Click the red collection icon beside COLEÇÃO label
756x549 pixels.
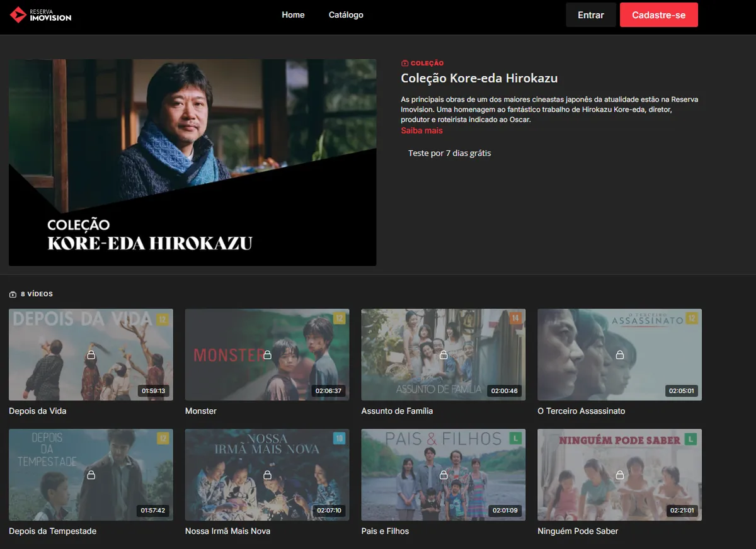[x=404, y=63]
